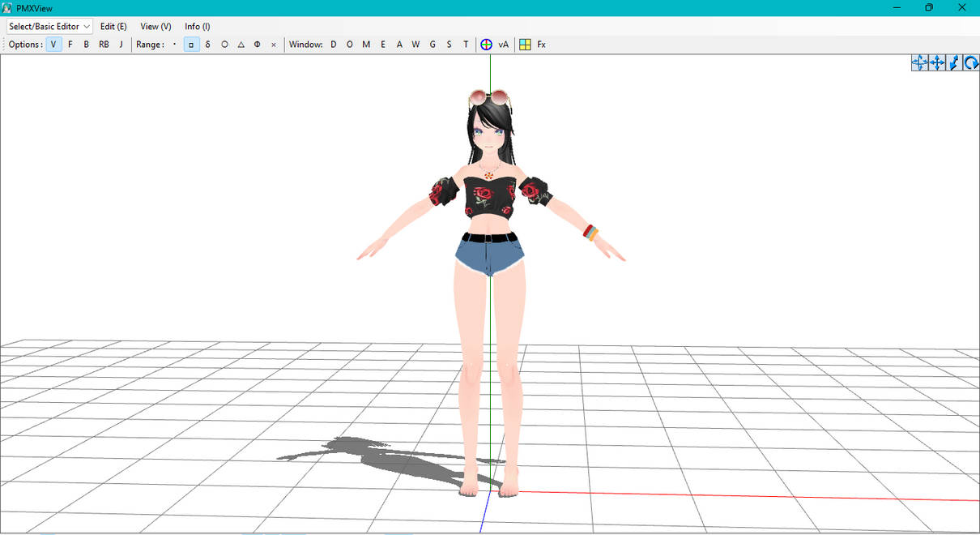Maximize the PMXView window
Screen dimensions: 980x535
[x=929, y=7]
